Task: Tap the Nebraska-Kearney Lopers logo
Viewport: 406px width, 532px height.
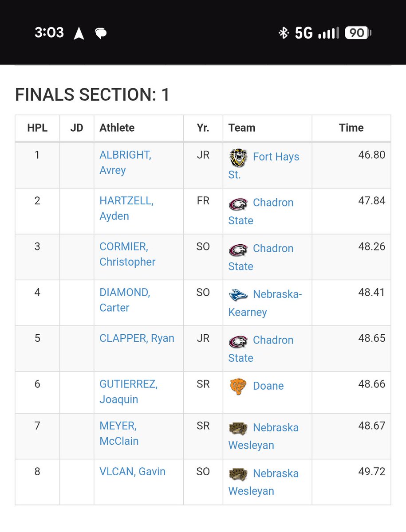Action: point(238,295)
